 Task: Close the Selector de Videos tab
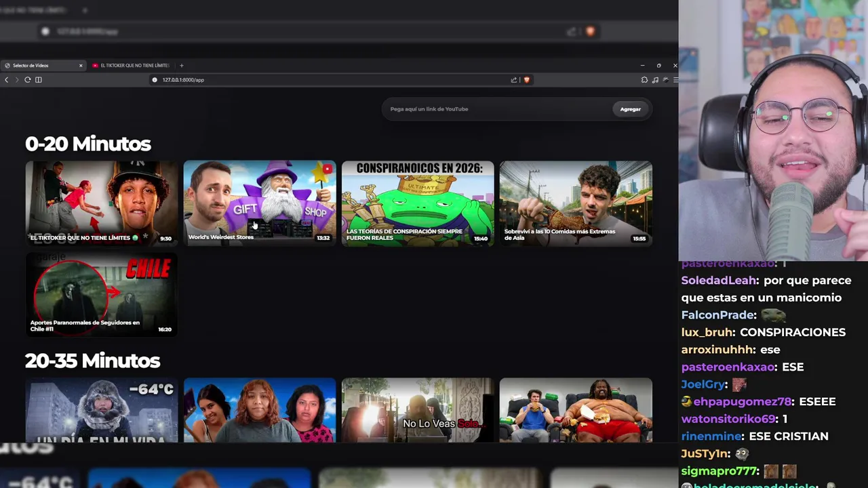[x=81, y=66]
